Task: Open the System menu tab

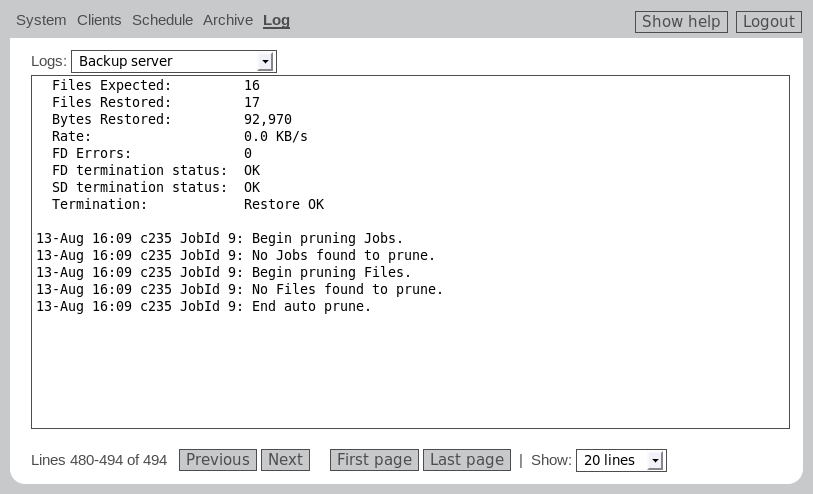Action: [x=41, y=20]
